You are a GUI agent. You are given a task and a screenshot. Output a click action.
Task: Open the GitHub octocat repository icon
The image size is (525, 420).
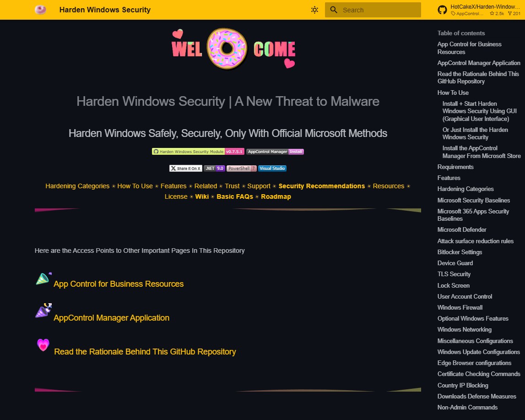(442, 10)
